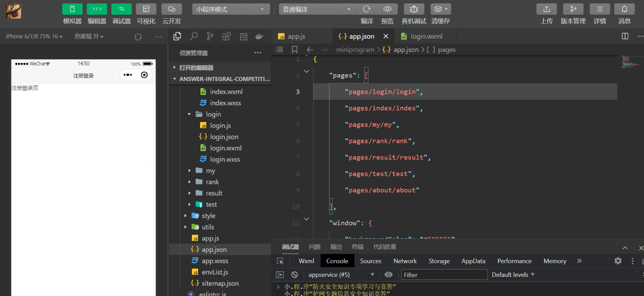Expand the utils folder
Screen dimensions: 644x296
point(220,227)
